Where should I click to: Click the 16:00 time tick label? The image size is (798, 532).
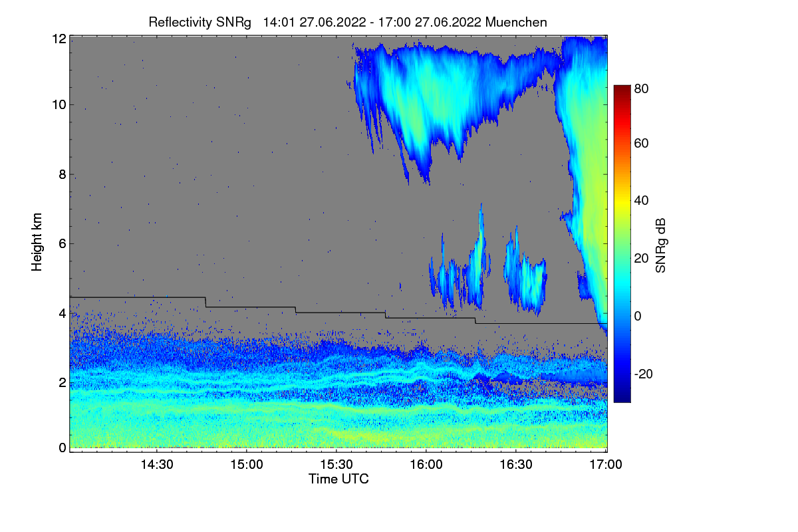[426, 465]
